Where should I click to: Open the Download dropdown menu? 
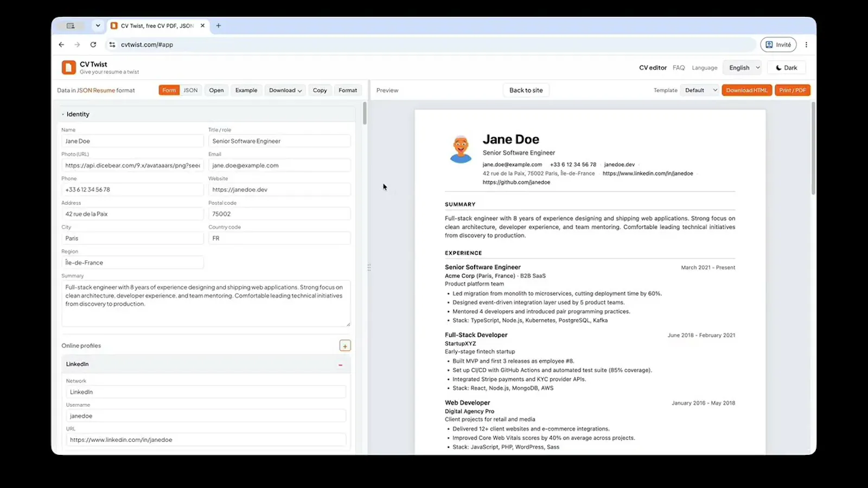pyautogui.click(x=285, y=90)
